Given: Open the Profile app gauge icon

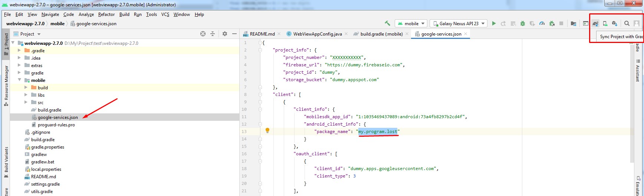Looking at the screenshot, I should click(542, 24).
